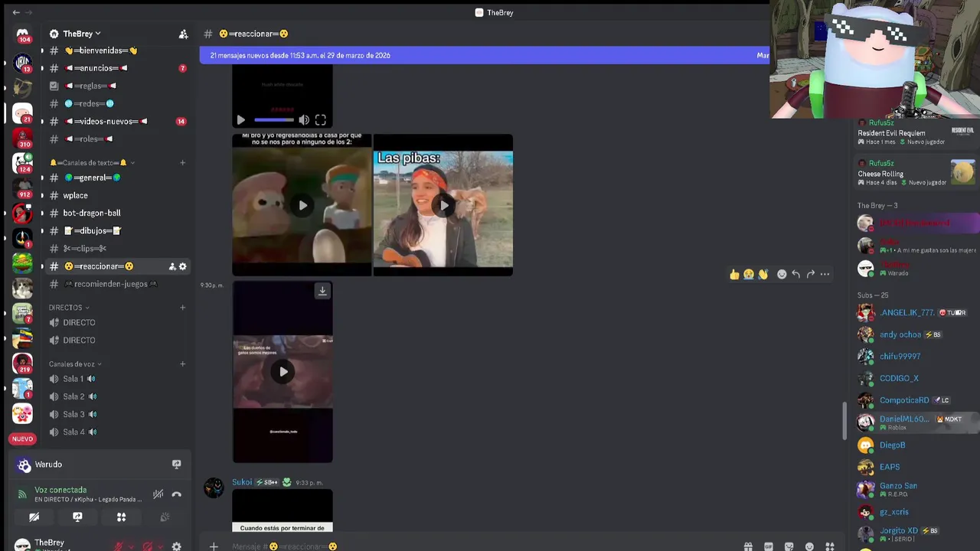Mute the top video volume icon
The image size is (980, 551).
coord(304,120)
